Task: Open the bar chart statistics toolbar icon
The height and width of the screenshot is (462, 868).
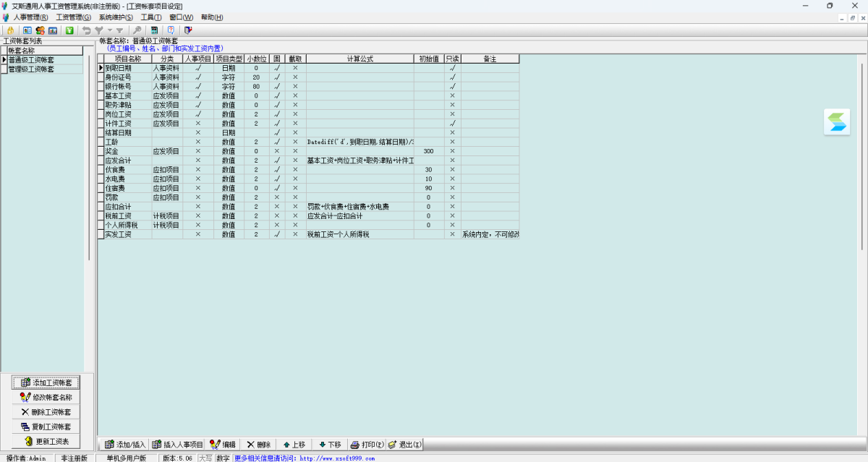Action: click(53, 30)
